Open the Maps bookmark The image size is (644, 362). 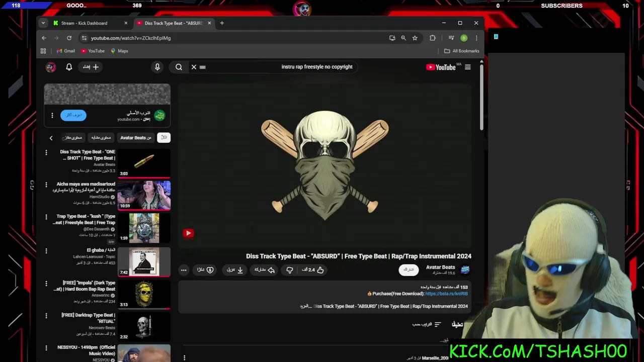tap(120, 51)
